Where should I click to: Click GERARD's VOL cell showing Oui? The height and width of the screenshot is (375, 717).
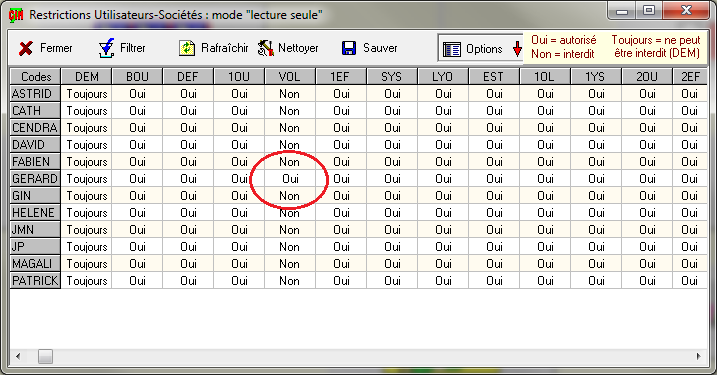pos(290,178)
